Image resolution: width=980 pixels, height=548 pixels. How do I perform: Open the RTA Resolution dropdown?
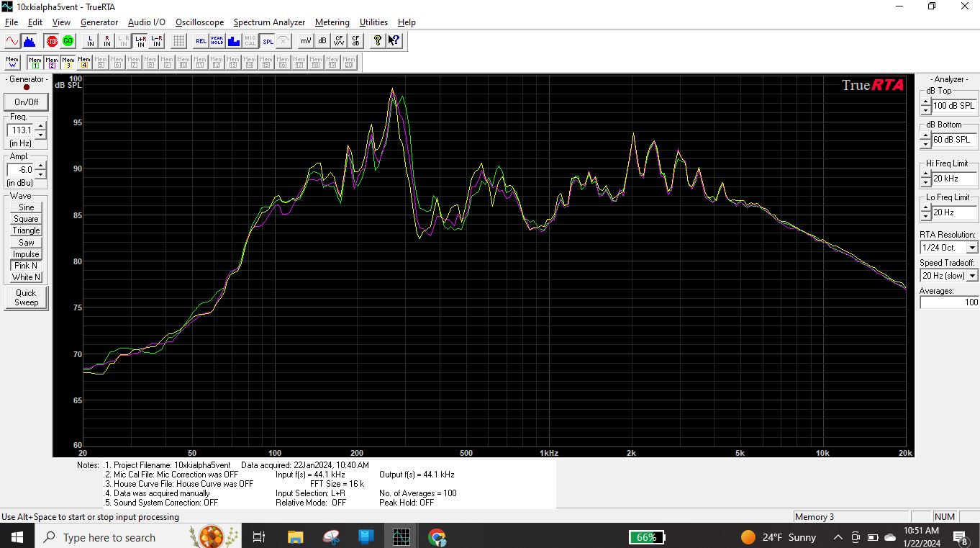972,248
